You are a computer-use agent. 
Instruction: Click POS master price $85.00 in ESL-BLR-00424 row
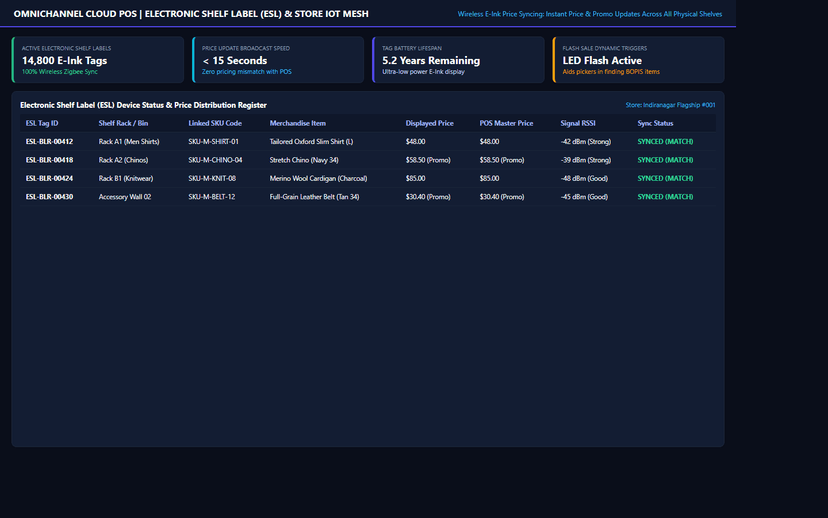489,178
